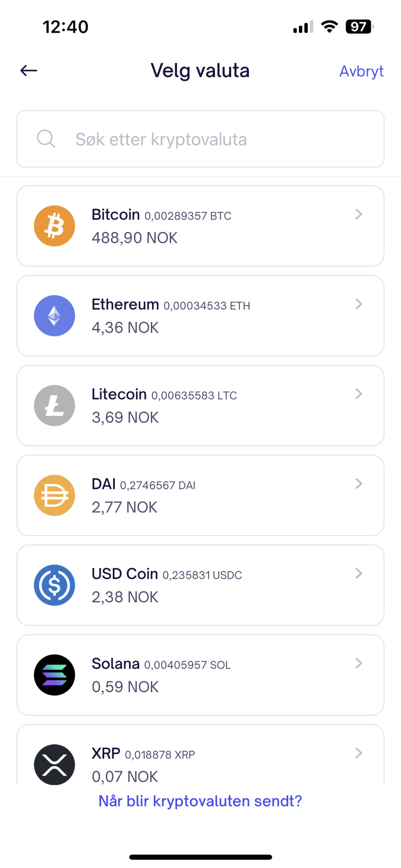401x868 pixels.
Task: Open Bitcoin via its chevron arrow
Action: pos(359,214)
